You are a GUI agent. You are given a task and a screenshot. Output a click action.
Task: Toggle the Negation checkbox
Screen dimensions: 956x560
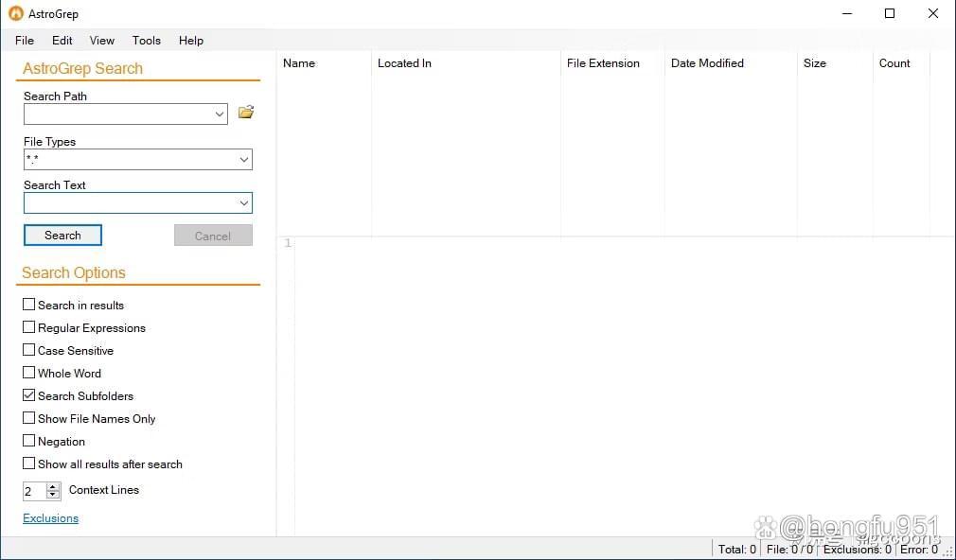28,441
